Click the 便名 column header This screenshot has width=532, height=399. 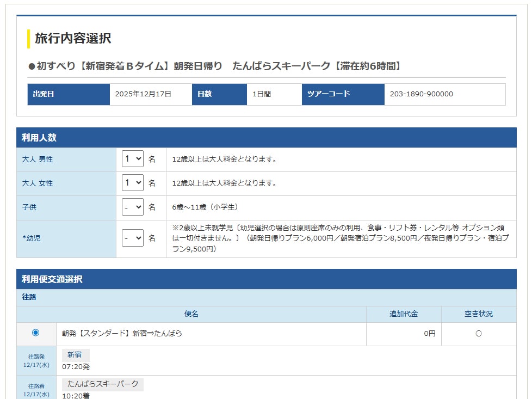click(x=191, y=314)
